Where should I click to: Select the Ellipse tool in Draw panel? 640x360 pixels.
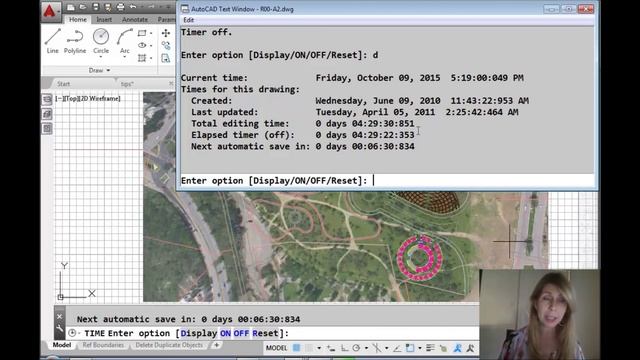click(142, 45)
